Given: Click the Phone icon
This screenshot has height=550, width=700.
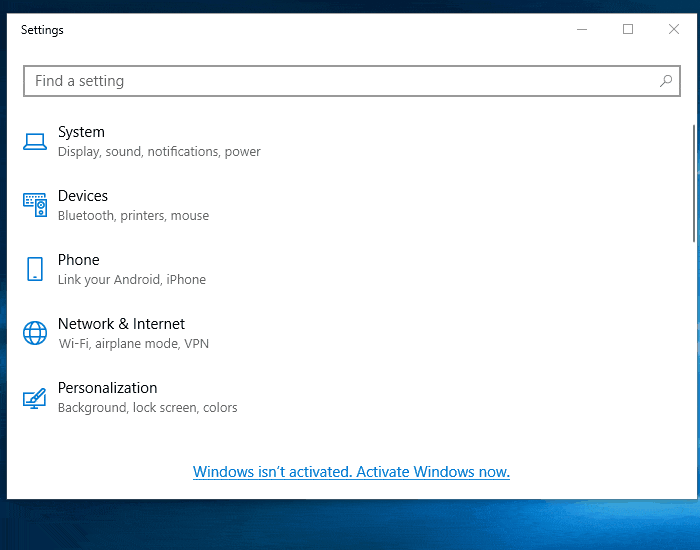Looking at the screenshot, I should [35, 269].
